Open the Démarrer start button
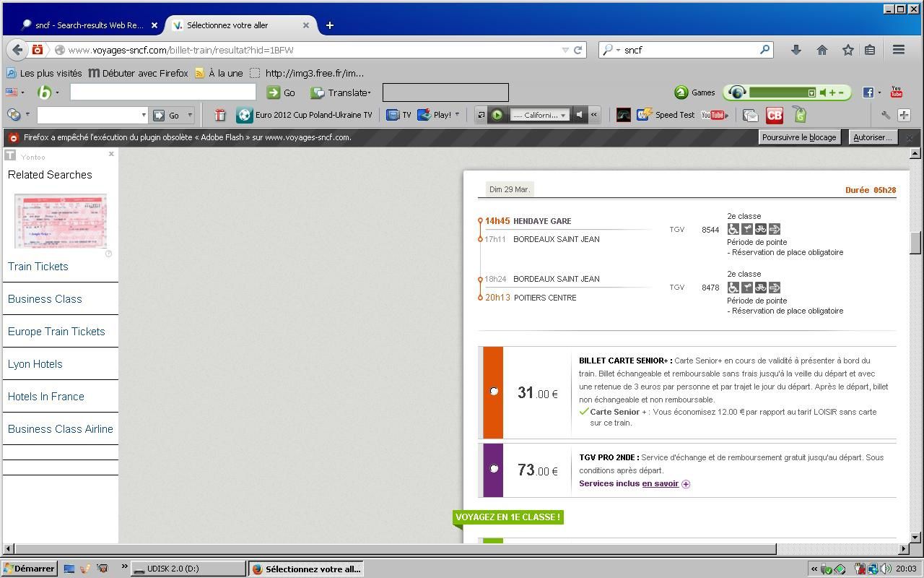The height and width of the screenshot is (578, 924). (29, 569)
